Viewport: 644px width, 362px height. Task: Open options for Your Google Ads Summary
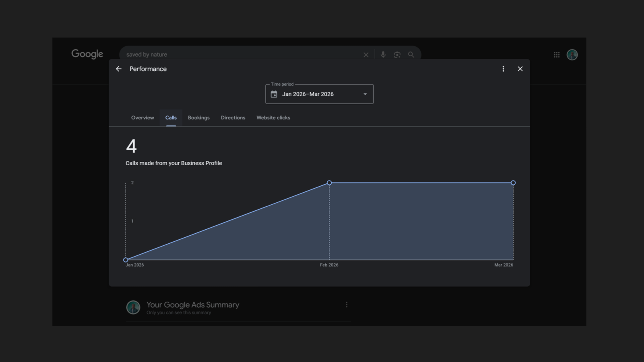click(347, 304)
